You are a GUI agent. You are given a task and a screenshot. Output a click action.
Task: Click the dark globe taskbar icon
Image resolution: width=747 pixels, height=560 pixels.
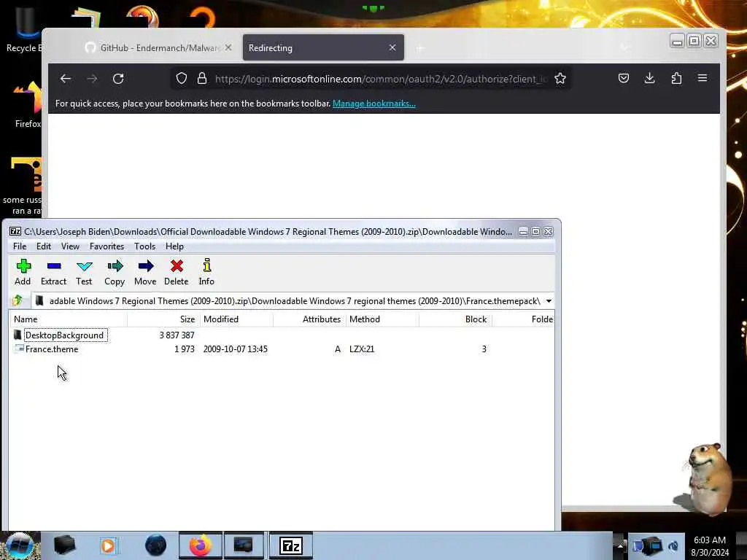point(155,545)
